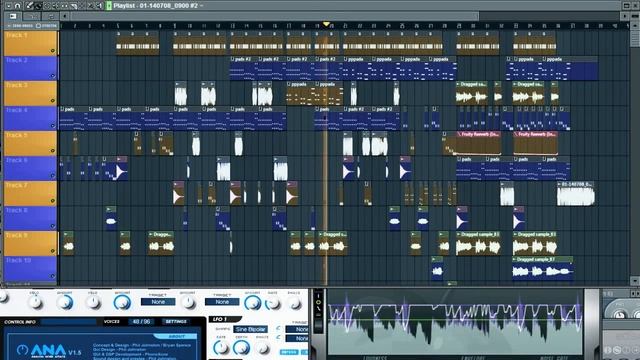
Task: Mute Track 1 via its green dot
Action: coord(53,51)
